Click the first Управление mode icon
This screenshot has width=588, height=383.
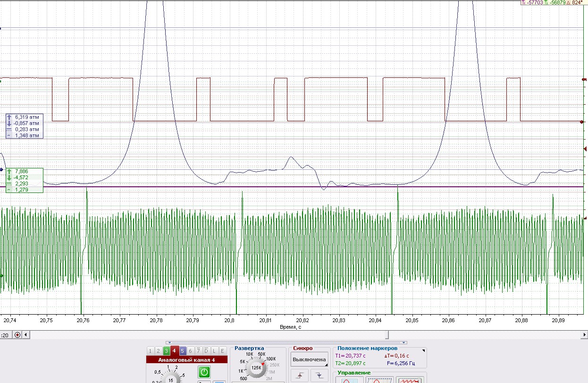[350, 380]
